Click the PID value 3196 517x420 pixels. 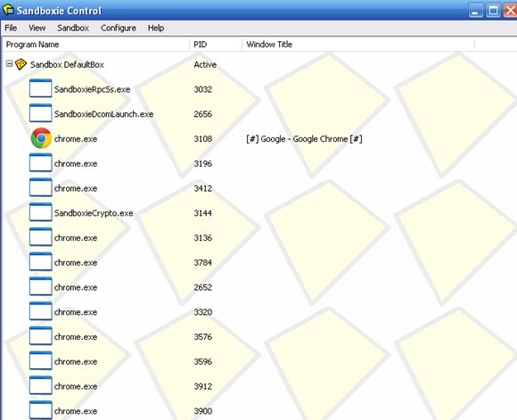(x=202, y=164)
